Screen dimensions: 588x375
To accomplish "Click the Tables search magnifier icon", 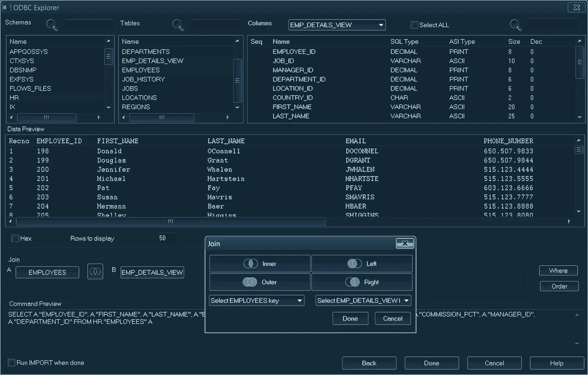I will pyautogui.click(x=178, y=25).
